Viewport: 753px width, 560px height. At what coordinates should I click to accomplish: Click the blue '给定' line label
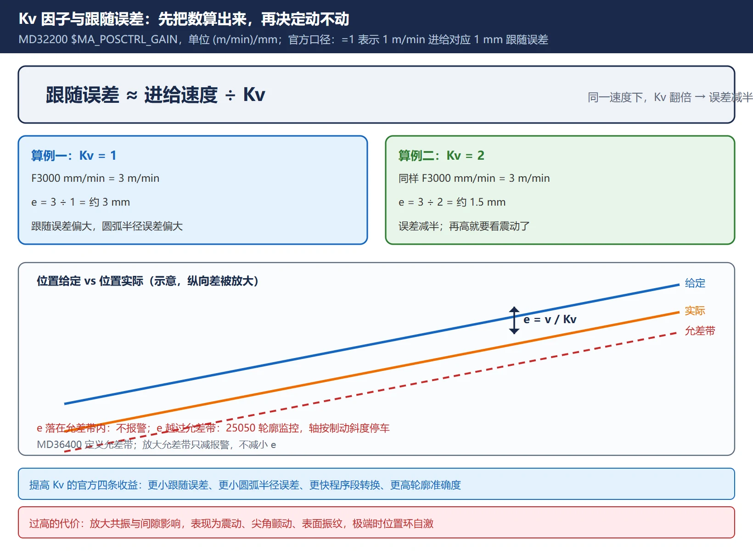pyautogui.click(x=695, y=283)
